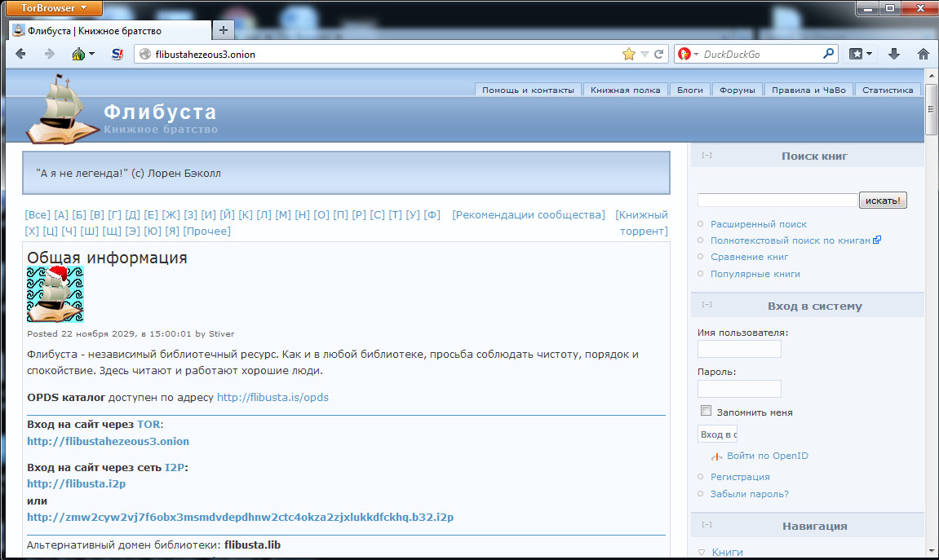This screenshot has height=560, width=939.
Task: Open DuckDuckGo search engine selector
Action: coord(688,54)
